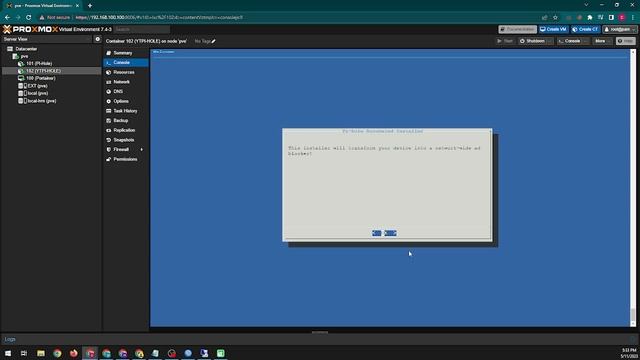
Task: Open Task View on taskbar
Action: pyautogui.click(x=24, y=353)
